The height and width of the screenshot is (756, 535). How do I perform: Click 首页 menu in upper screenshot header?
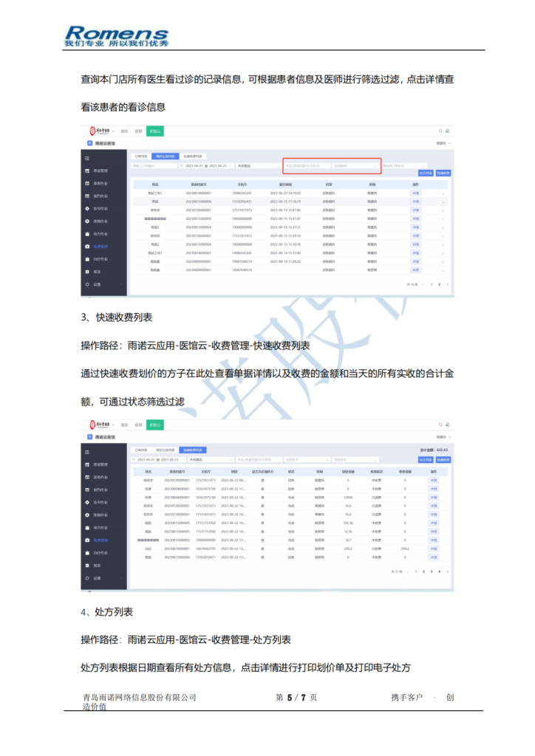124,131
